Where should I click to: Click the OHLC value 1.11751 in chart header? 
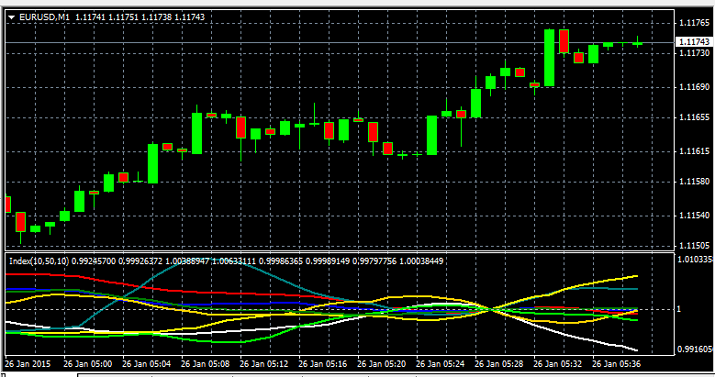[123, 17]
